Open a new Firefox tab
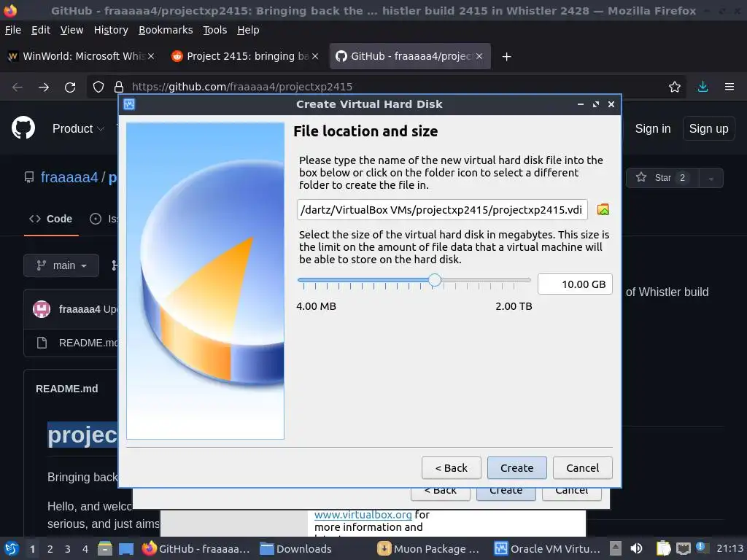Viewport: 747px width, 560px height. [506, 57]
